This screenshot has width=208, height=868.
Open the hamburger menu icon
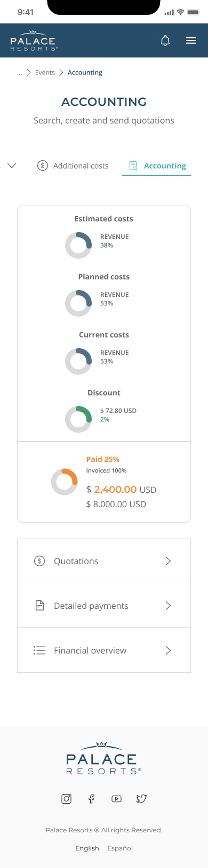[x=191, y=40]
